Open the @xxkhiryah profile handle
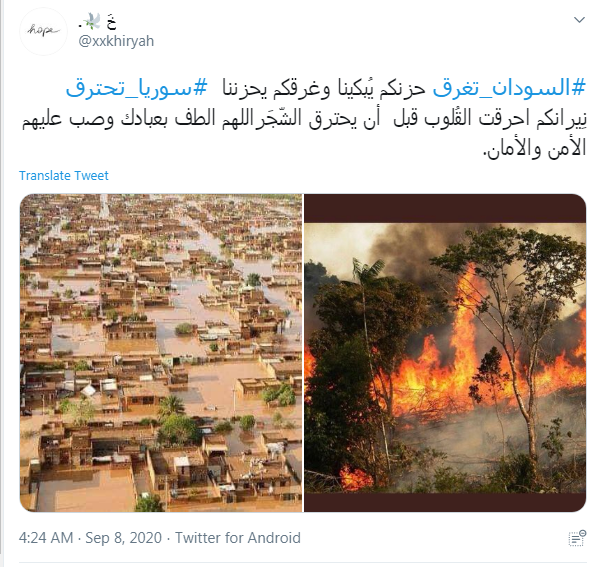 [116, 41]
